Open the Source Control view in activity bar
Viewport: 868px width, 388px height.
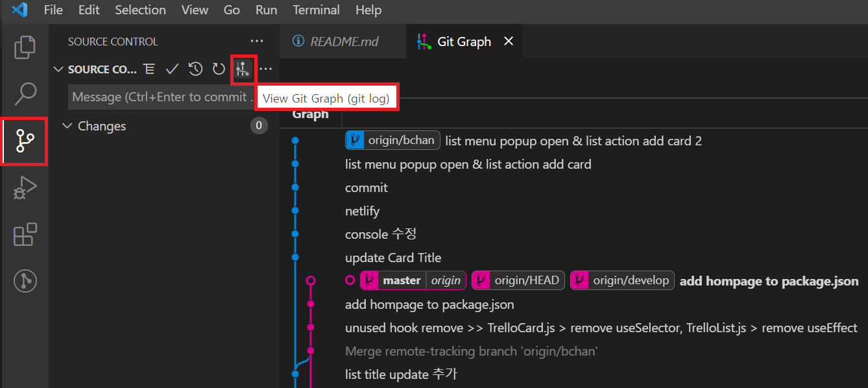pos(25,141)
